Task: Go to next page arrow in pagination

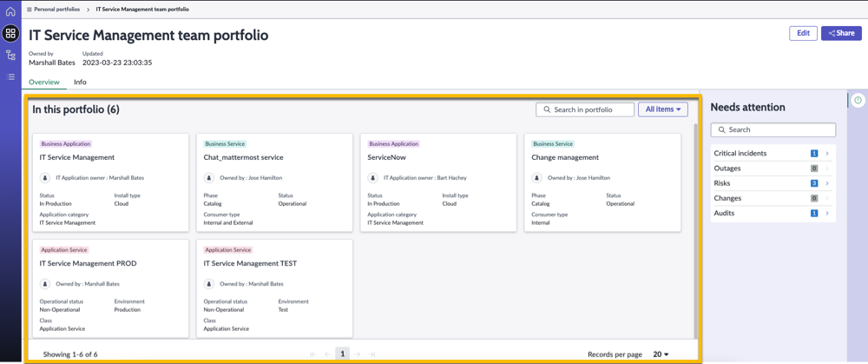Action: tap(358, 354)
